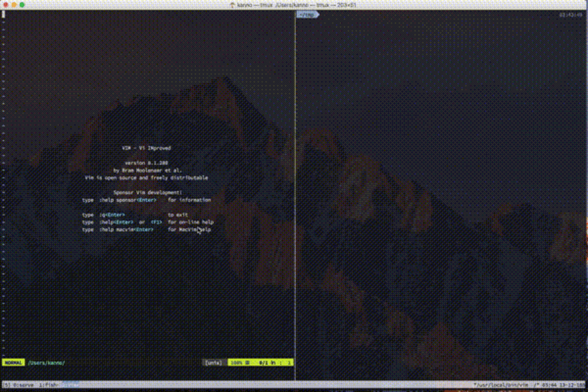Click the 'to exit' text

[178, 215]
